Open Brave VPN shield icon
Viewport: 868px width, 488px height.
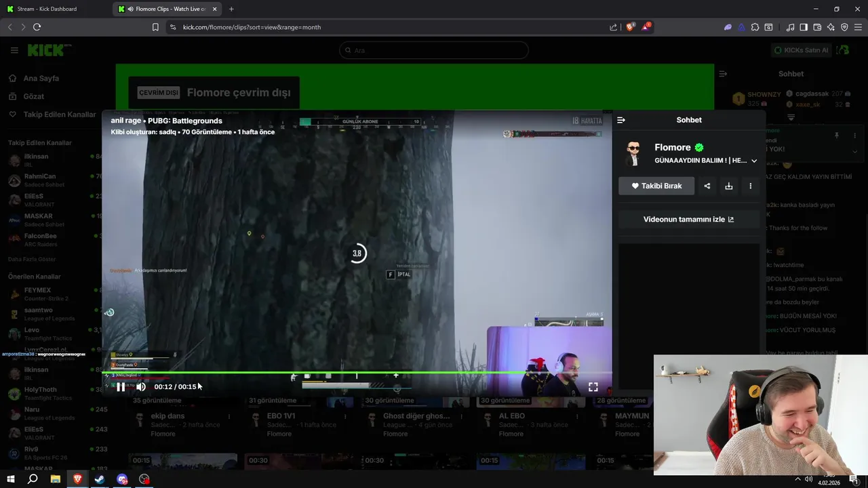point(844,27)
